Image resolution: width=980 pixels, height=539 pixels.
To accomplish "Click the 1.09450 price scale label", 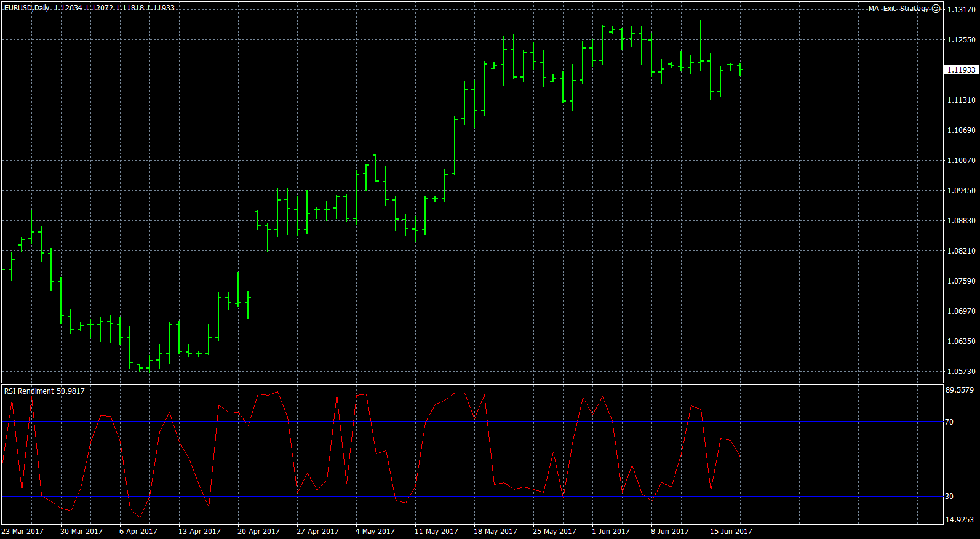I will tap(961, 191).
